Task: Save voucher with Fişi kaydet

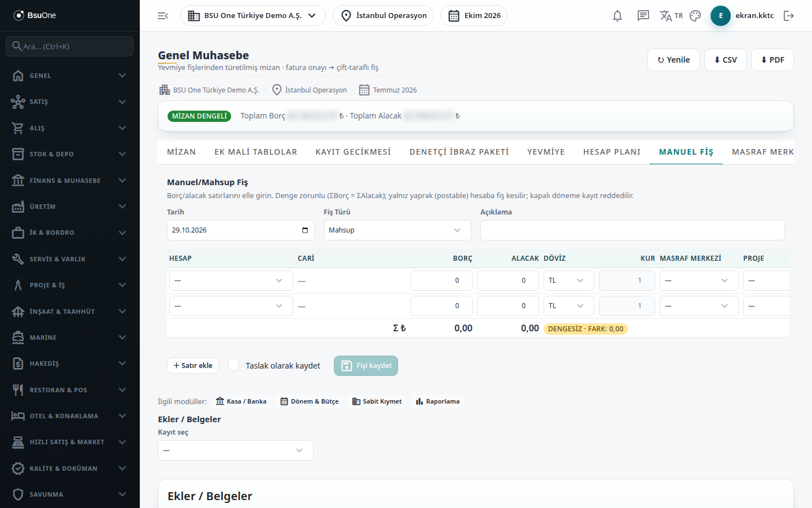Action: coord(366,366)
